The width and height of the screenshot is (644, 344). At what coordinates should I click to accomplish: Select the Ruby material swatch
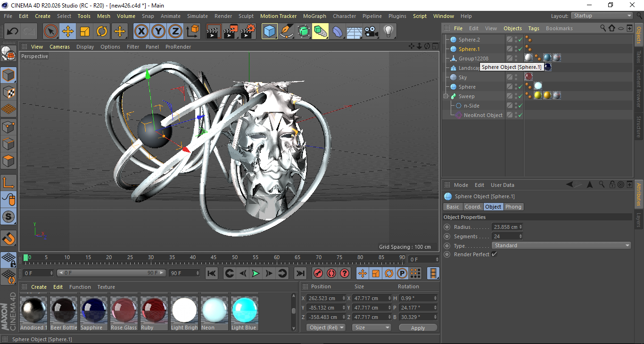(153, 313)
